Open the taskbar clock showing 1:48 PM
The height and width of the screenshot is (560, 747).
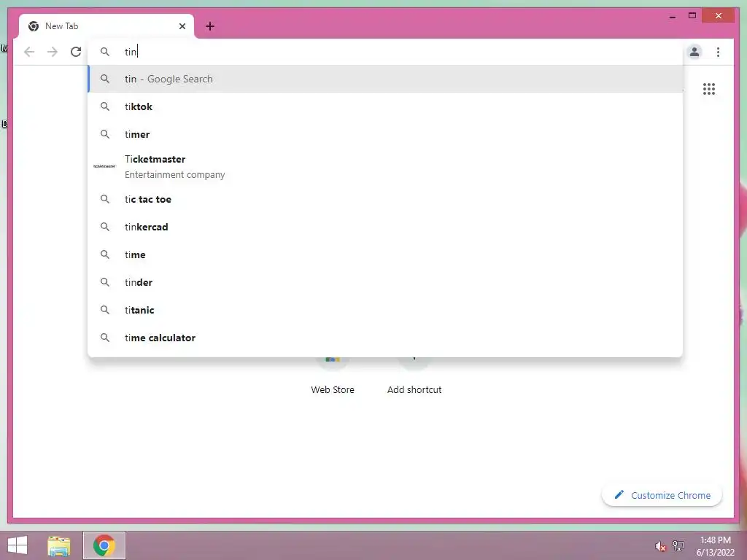(715, 546)
